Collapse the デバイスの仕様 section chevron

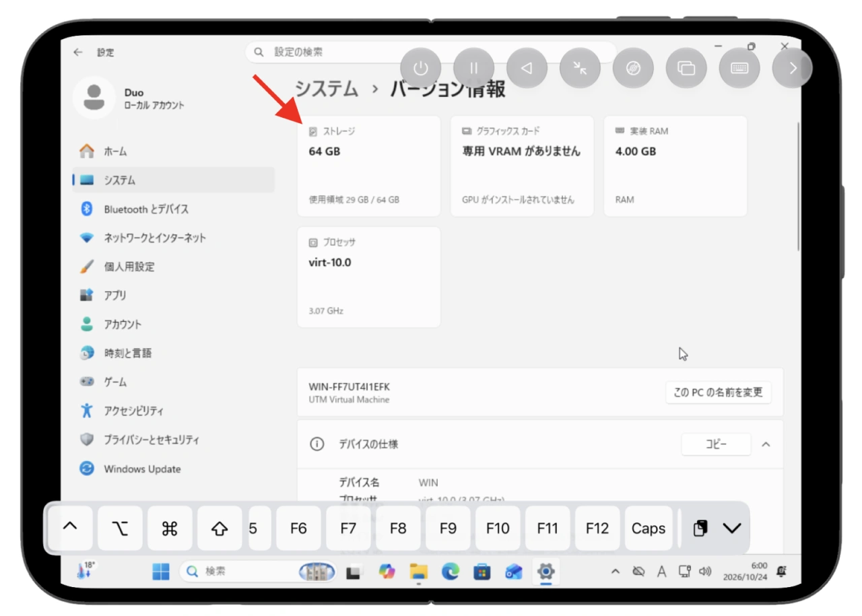coord(766,444)
